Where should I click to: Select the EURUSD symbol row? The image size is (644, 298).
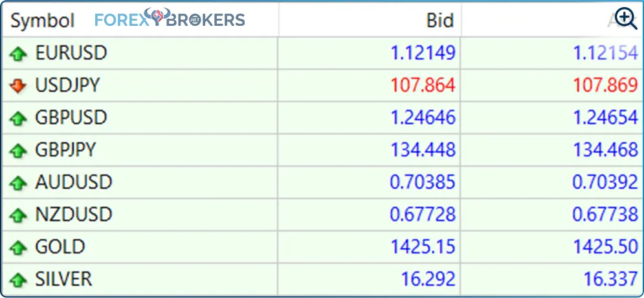coord(71,53)
